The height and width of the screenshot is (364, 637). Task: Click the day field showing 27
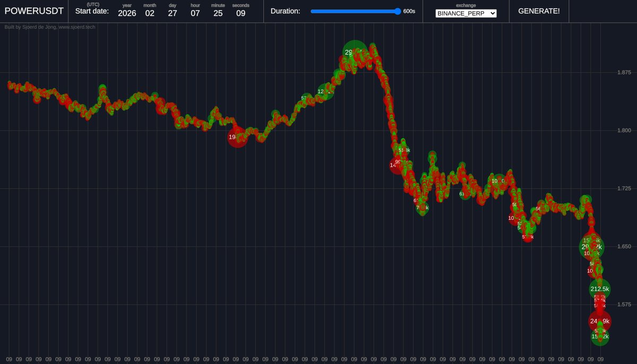(173, 13)
